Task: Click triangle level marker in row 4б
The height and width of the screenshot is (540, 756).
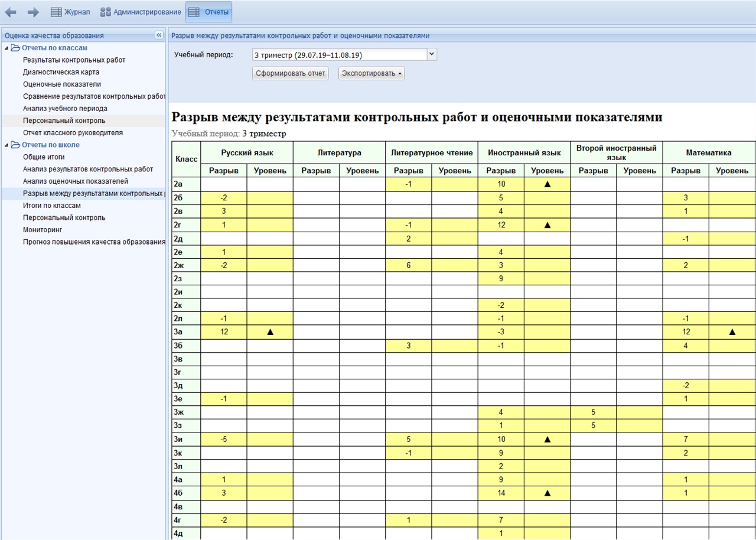Action: [548, 493]
